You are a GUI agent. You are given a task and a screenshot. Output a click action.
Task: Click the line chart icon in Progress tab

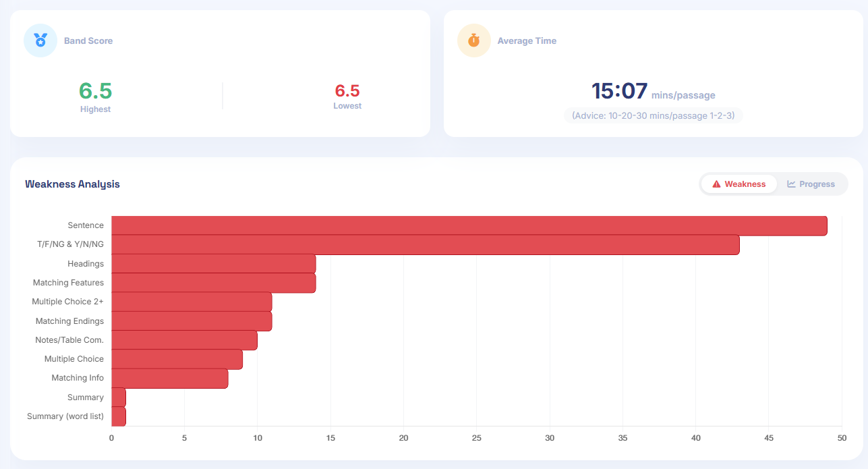click(x=791, y=184)
